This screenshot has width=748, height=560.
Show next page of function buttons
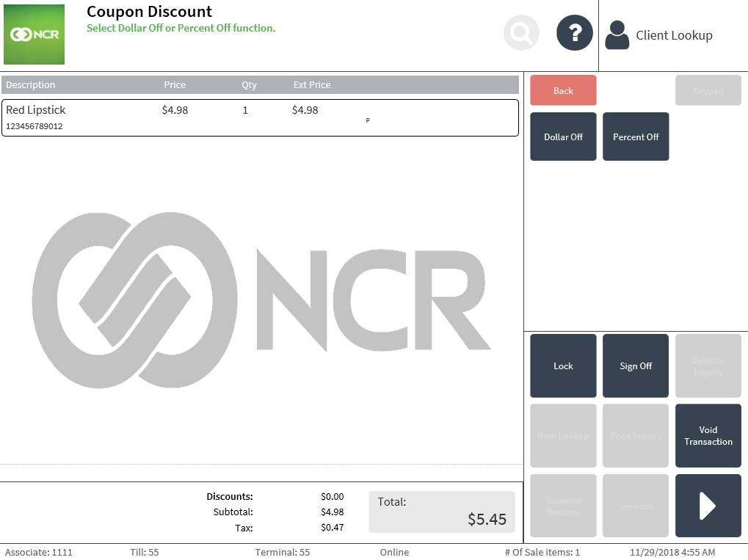coord(708,506)
